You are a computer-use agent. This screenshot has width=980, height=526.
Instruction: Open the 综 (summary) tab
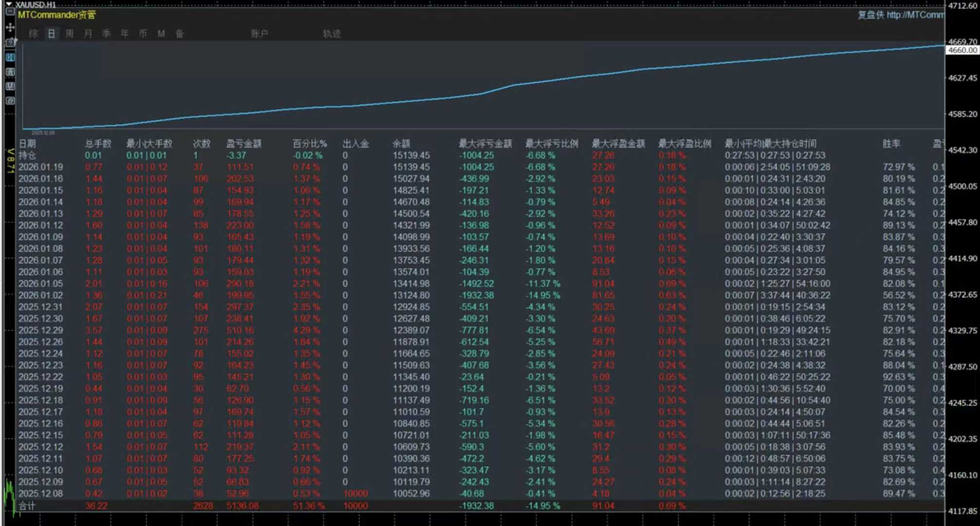pos(33,34)
